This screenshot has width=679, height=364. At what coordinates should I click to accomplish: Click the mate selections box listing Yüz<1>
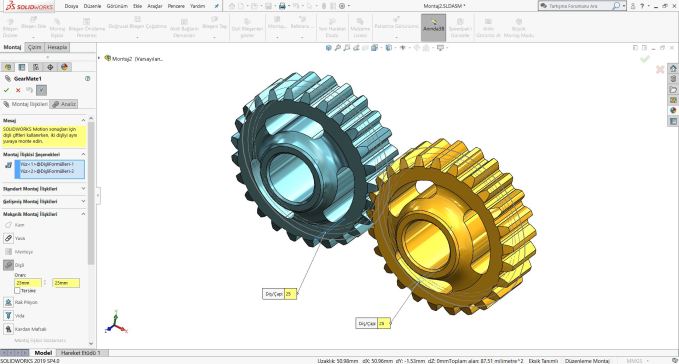point(50,169)
